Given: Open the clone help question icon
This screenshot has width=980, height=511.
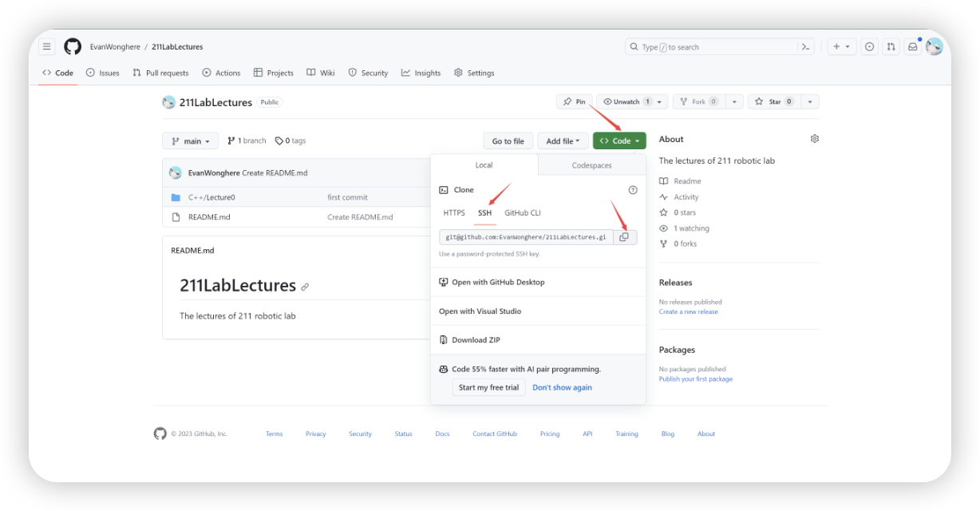Looking at the screenshot, I should [633, 190].
